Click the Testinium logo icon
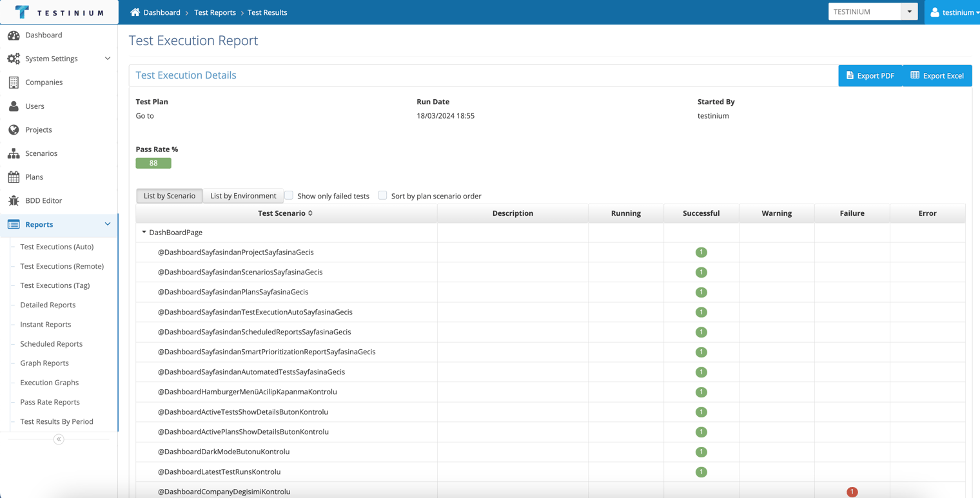The width and height of the screenshot is (980, 498). (22, 12)
